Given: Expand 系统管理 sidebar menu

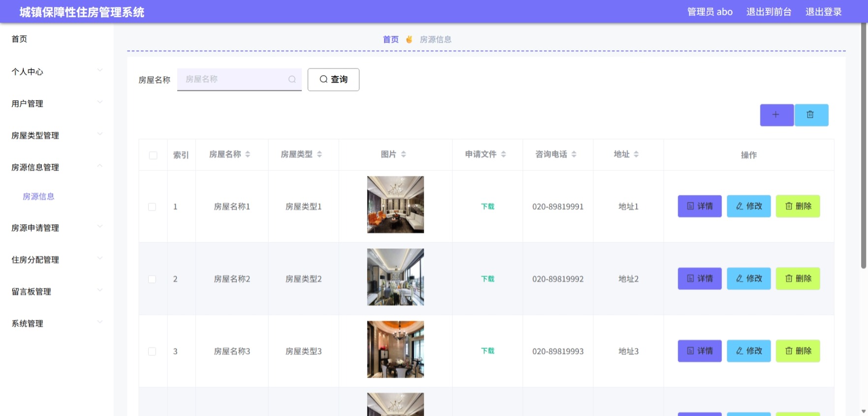Looking at the screenshot, I should point(57,323).
